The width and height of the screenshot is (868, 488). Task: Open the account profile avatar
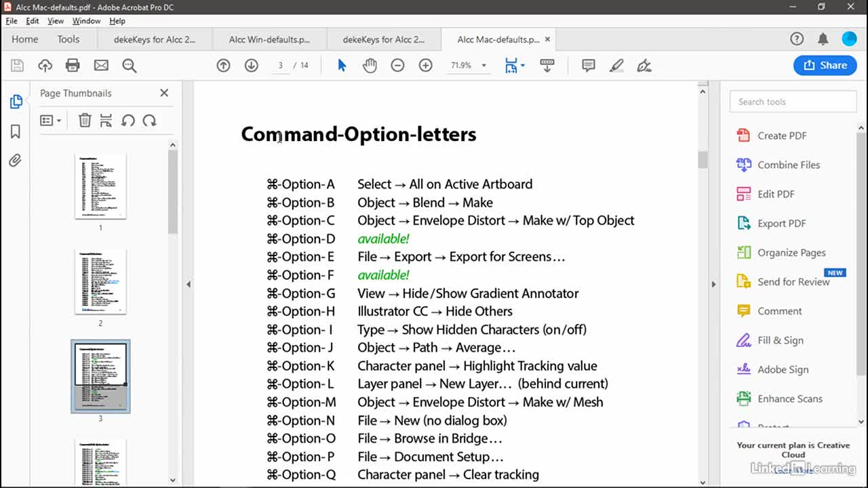(x=850, y=39)
